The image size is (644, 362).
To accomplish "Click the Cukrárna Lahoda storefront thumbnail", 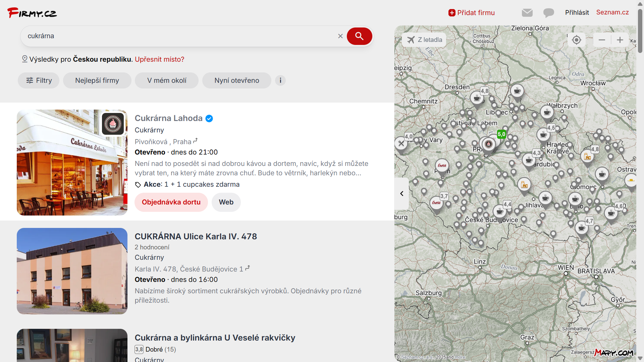I will 72,163.
